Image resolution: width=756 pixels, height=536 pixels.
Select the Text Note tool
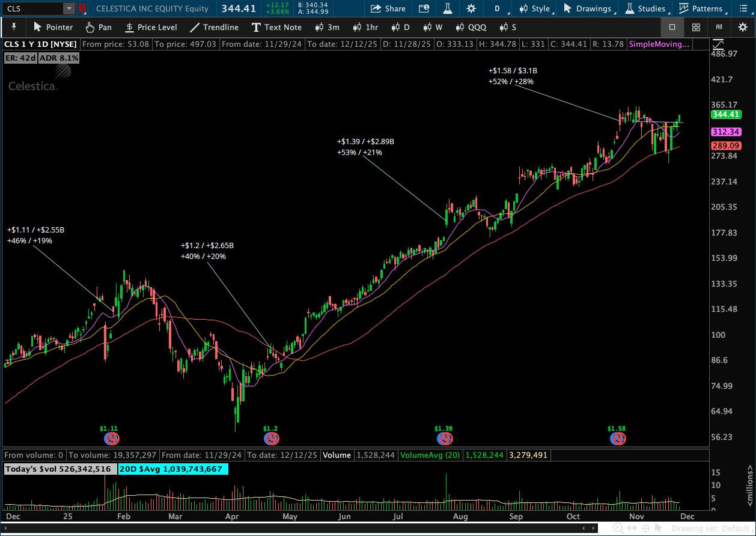click(x=276, y=27)
